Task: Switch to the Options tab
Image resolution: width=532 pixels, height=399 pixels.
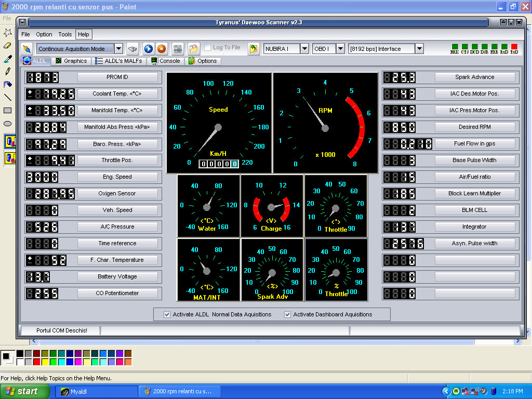Action: [x=203, y=61]
